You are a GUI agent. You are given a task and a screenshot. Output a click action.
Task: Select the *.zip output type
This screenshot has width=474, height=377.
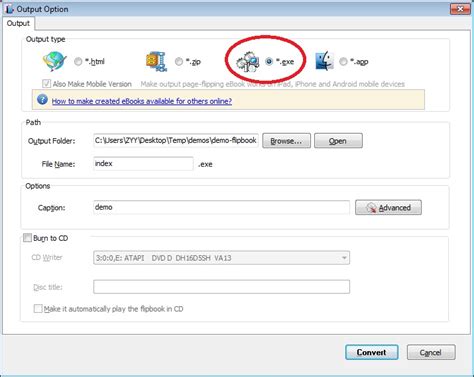tap(179, 62)
